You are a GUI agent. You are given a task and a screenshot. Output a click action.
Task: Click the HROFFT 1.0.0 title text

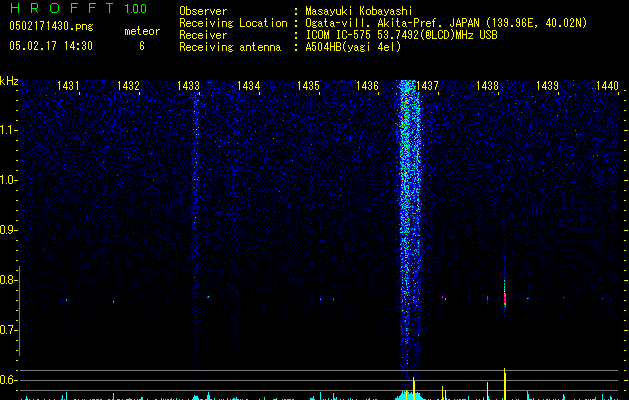79,8
